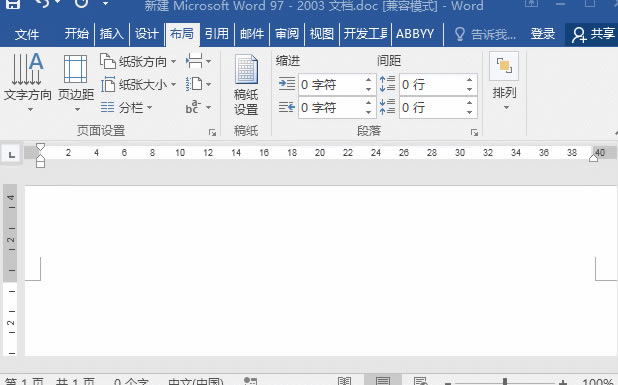
Task: Click the spacing after icon
Action: coord(387,107)
